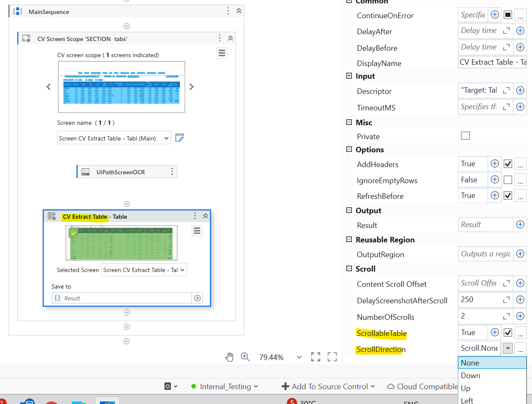Open the UiPathScreenOCR options menu
The image size is (532, 404).
coord(171,171)
